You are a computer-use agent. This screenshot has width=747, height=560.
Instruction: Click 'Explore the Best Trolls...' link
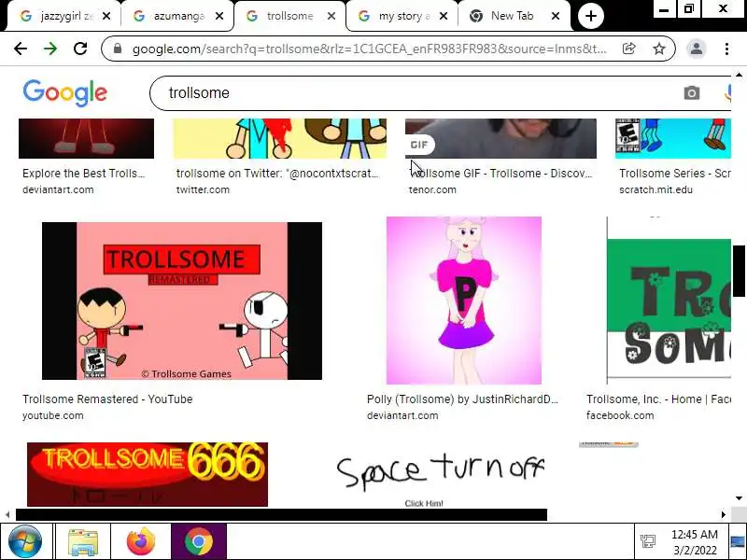[x=83, y=174]
